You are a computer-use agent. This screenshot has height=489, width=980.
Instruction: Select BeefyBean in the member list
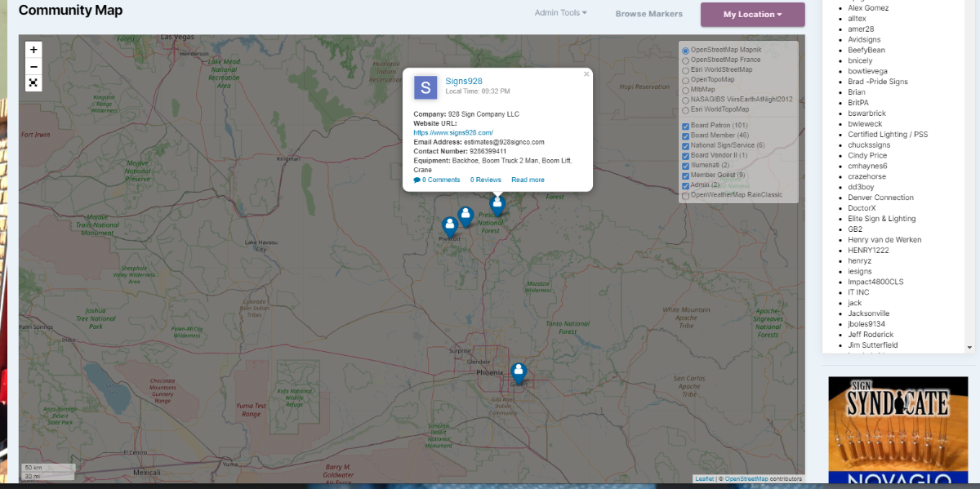coord(866,50)
